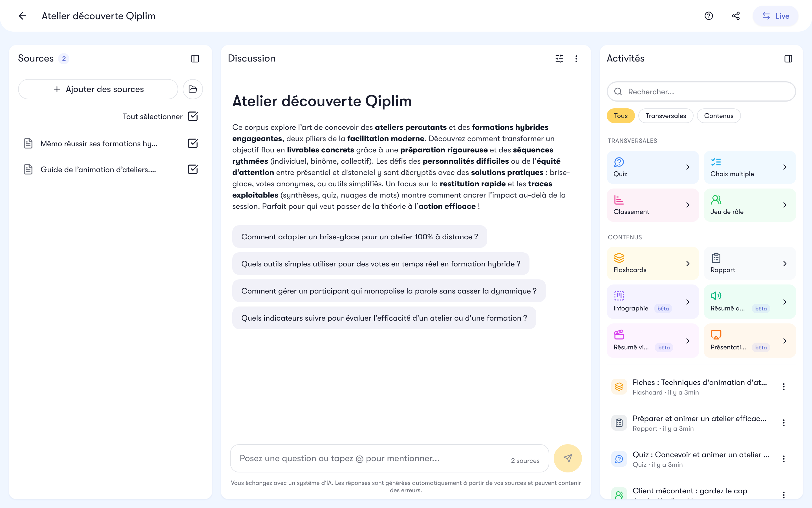This screenshot has height=508, width=812.
Task: Click the Rechercher activities search field
Action: coord(701,91)
